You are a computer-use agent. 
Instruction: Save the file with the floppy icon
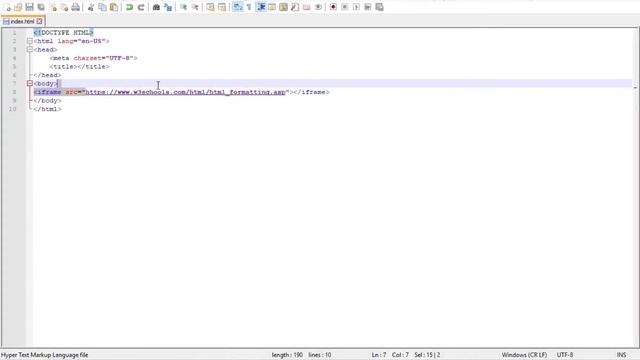[x=29, y=7]
